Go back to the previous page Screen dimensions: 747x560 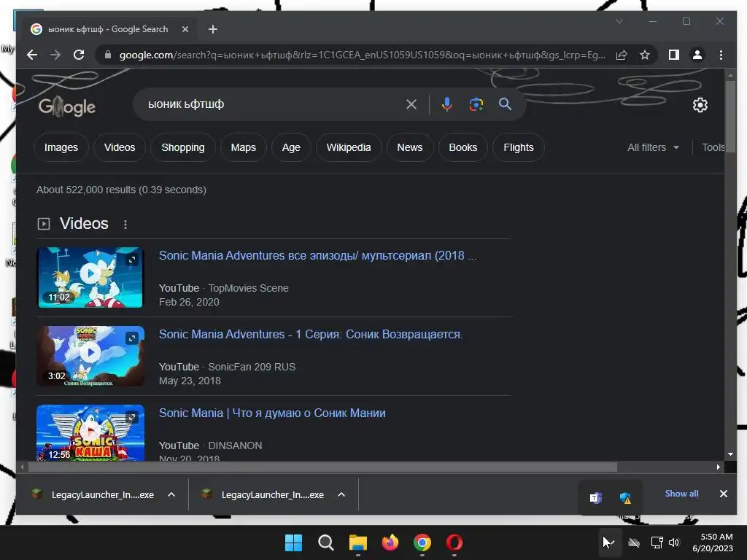pyautogui.click(x=32, y=55)
